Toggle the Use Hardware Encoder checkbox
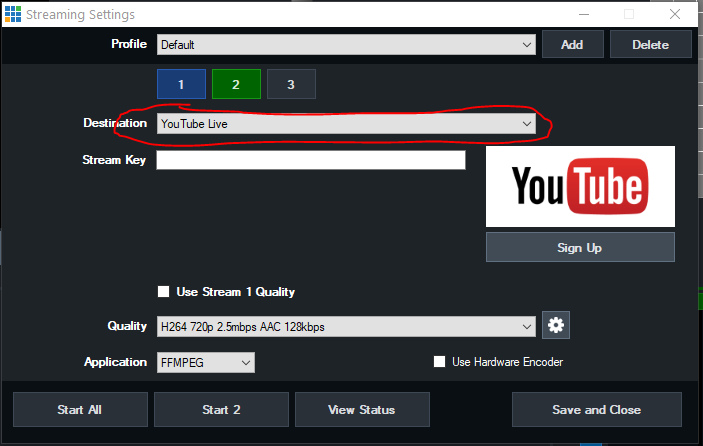Viewport: 703px width, 446px height. (439, 362)
